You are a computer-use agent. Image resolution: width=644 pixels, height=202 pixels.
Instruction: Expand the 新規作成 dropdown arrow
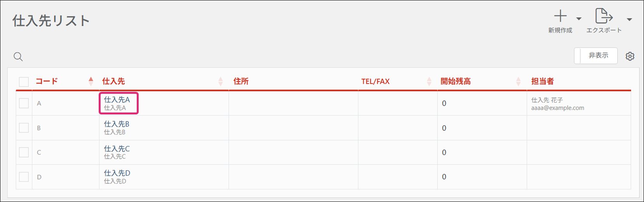click(x=579, y=19)
